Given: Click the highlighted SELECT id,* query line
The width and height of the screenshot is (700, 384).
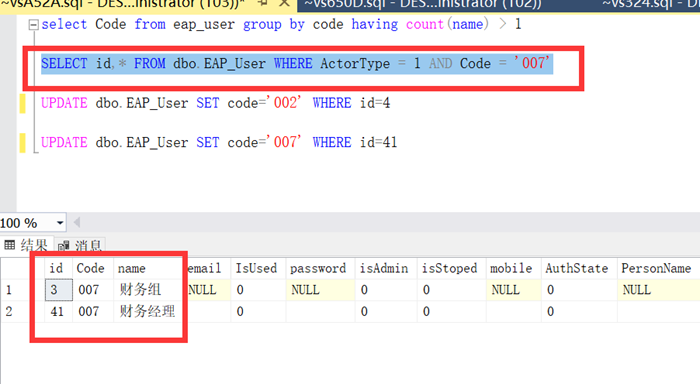Looking at the screenshot, I should click(297, 64).
